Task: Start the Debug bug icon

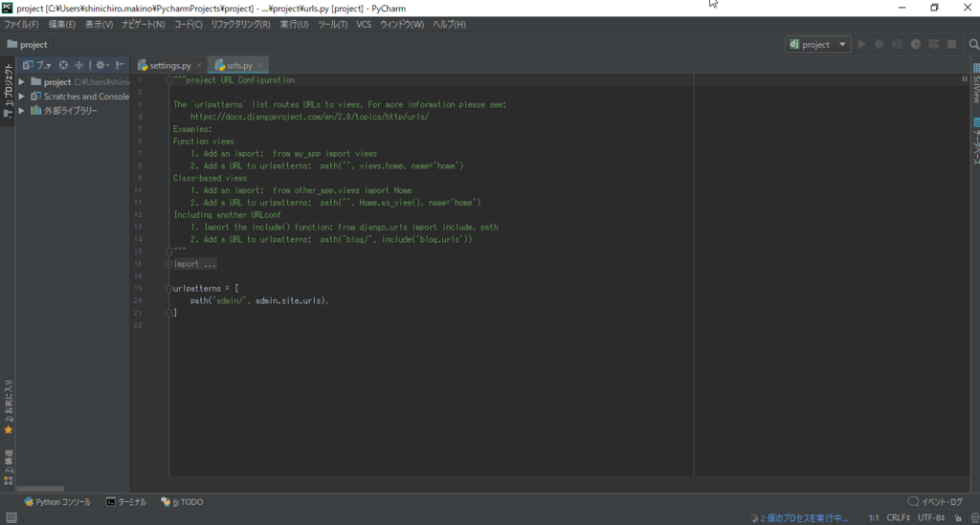Action: [x=880, y=44]
